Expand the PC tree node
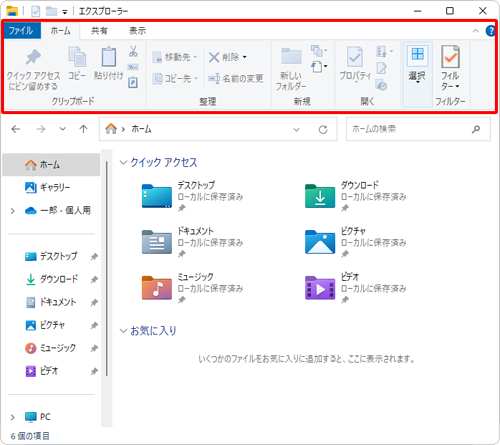 (x=13, y=417)
